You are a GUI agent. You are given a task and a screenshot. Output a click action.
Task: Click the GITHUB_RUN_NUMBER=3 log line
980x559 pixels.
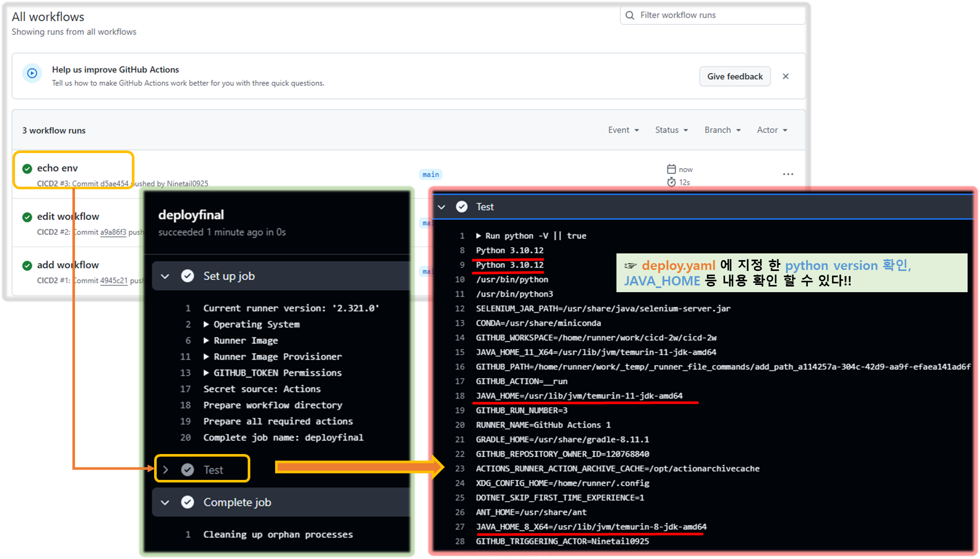point(521,410)
